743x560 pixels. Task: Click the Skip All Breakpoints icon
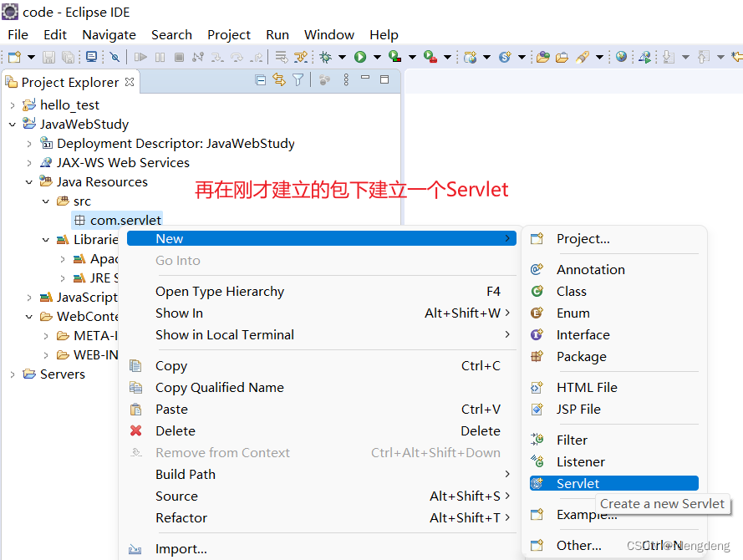point(115,58)
